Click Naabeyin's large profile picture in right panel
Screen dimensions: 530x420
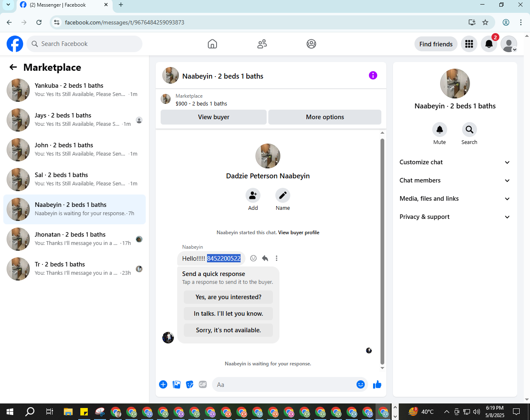click(455, 84)
